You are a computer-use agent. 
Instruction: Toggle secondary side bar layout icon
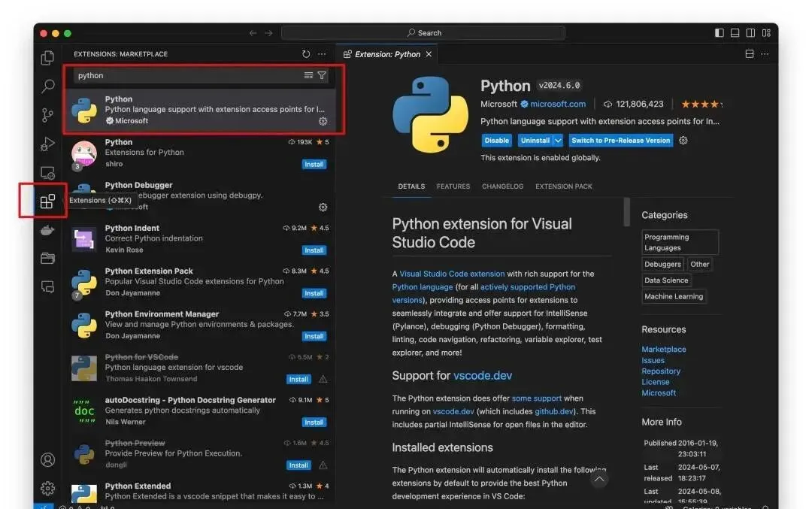[750, 32]
